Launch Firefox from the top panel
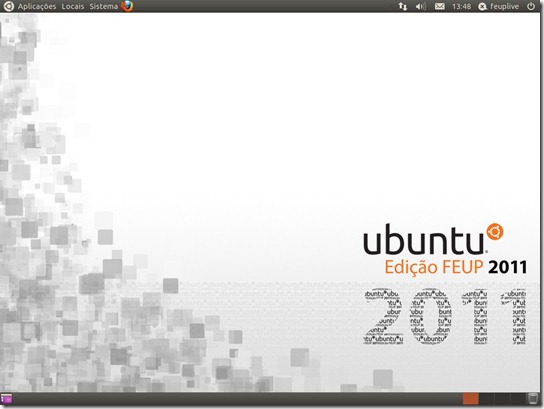 tap(127, 6)
